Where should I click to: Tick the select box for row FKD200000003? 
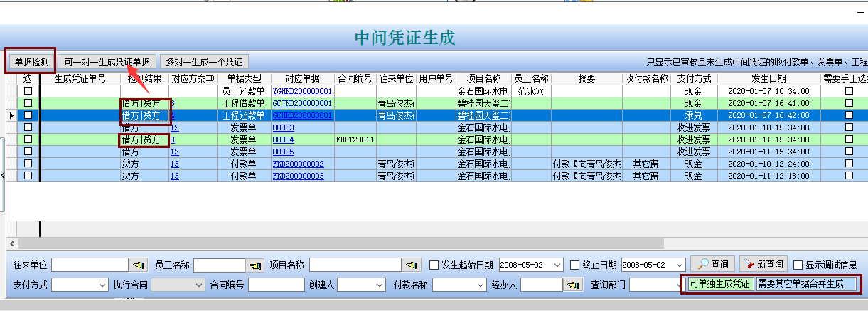point(28,176)
